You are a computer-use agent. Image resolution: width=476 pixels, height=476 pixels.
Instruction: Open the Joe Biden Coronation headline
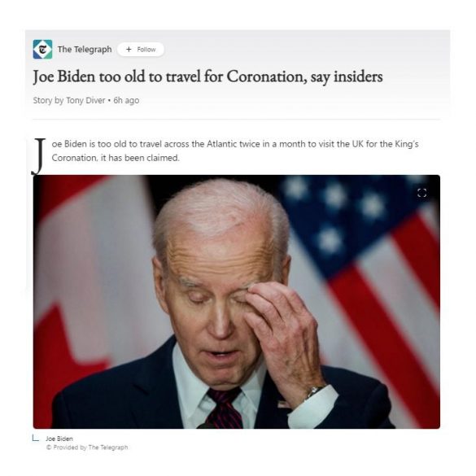(207, 76)
